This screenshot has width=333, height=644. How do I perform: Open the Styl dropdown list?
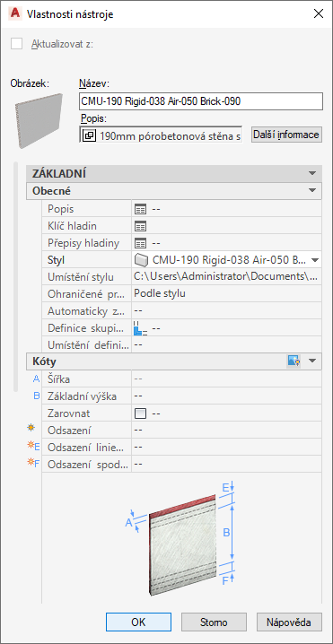[x=315, y=260]
